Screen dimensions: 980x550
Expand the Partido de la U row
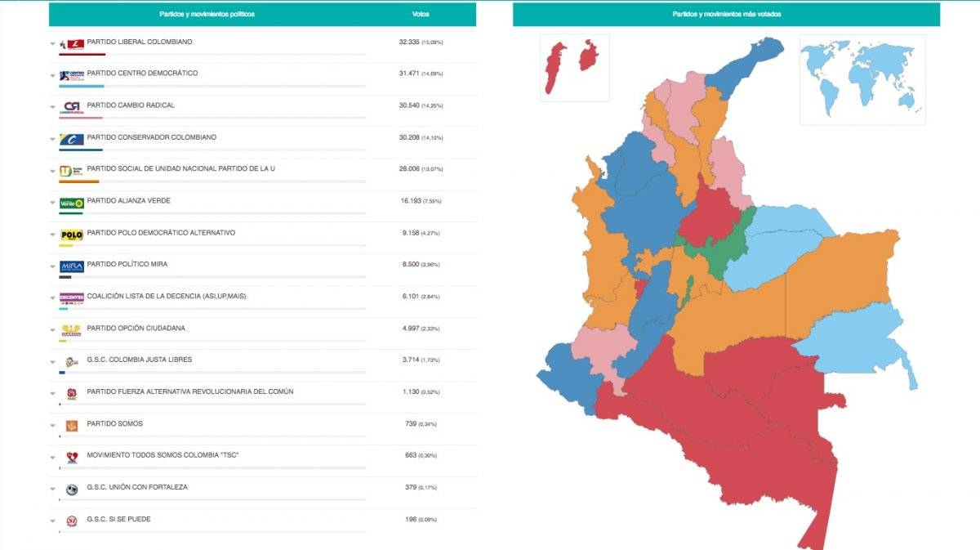point(53,172)
